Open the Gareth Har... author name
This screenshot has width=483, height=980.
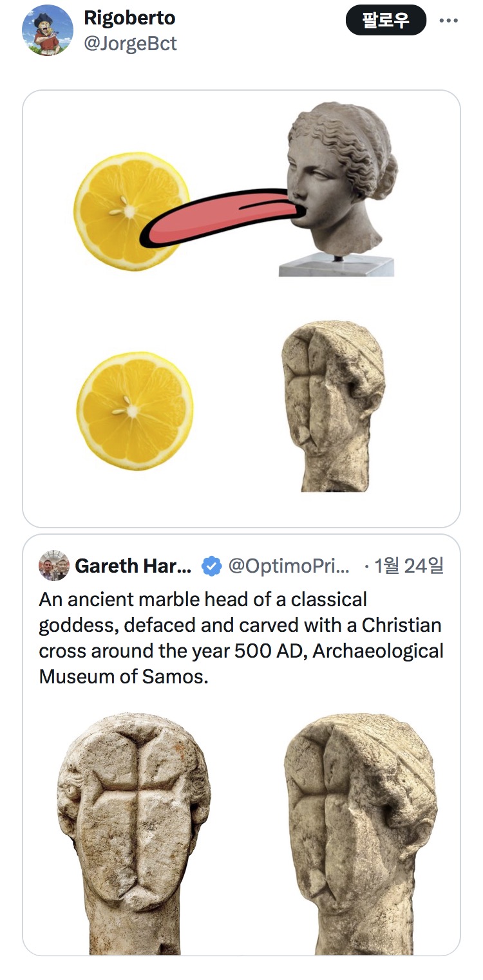click(133, 566)
